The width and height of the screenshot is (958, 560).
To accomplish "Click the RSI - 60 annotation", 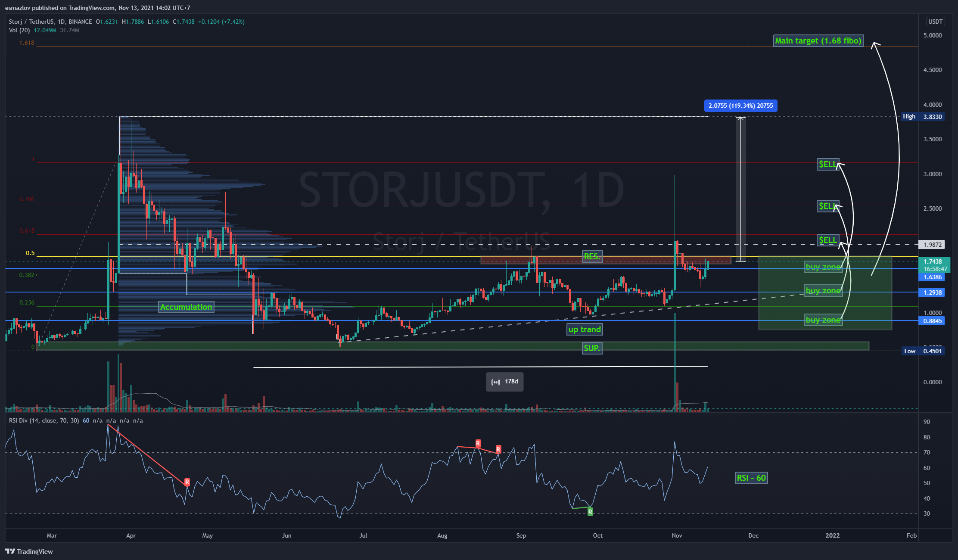I will (x=751, y=478).
